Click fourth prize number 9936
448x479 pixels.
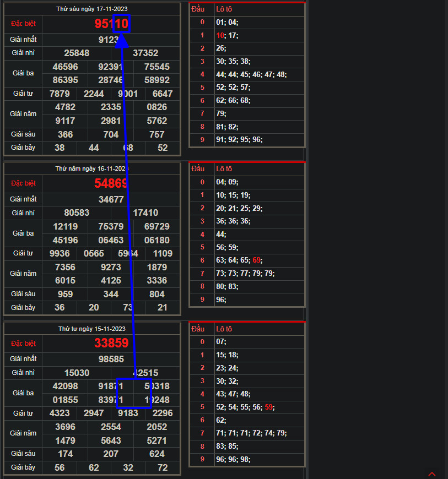coord(60,253)
